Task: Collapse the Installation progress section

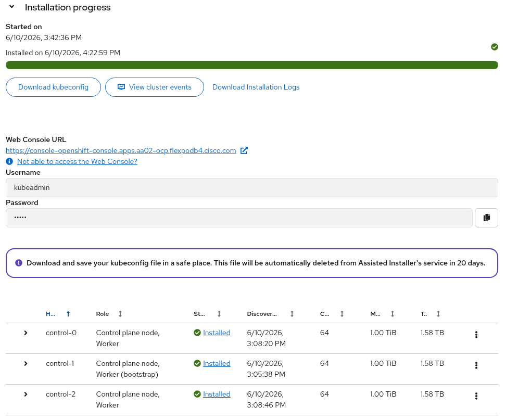Action: 11,7
